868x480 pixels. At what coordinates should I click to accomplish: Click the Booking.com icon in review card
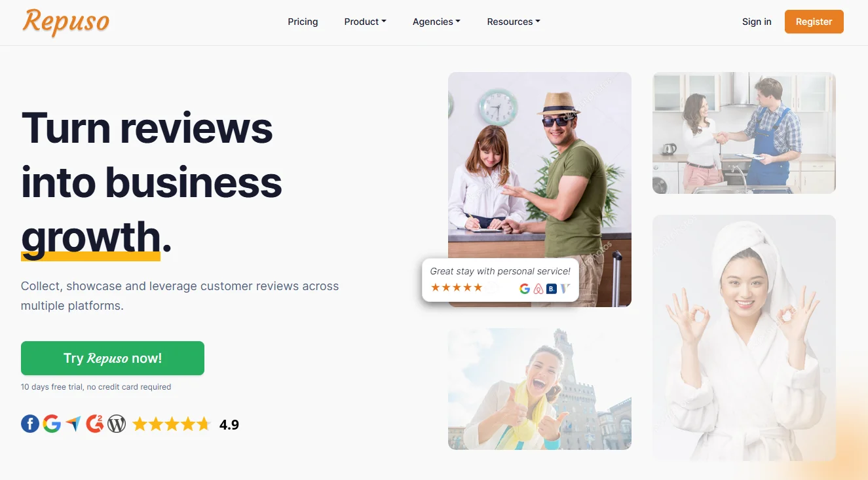552,288
